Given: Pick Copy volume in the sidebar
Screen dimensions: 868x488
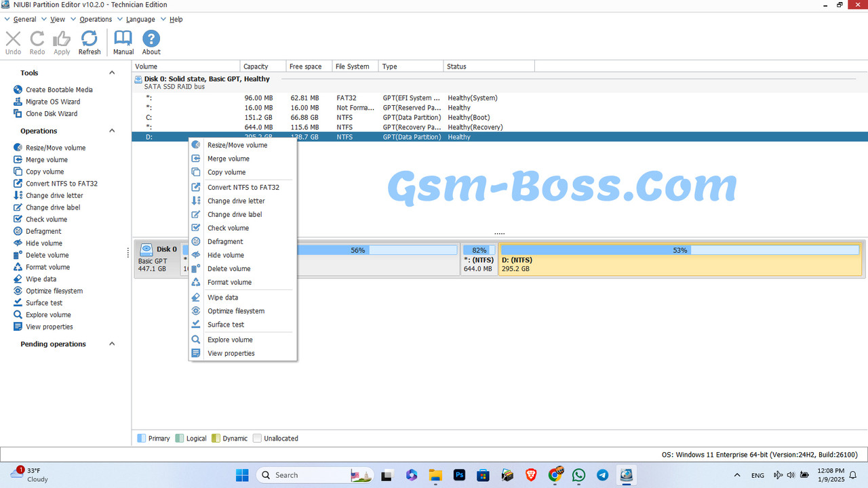Looking at the screenshot, I should click(38, 172).
